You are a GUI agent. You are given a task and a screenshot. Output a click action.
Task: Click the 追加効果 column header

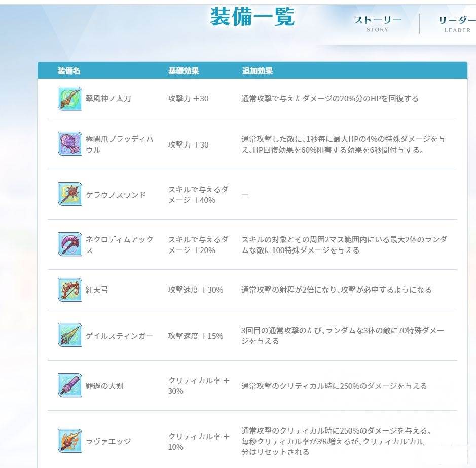tap(257, 70)
